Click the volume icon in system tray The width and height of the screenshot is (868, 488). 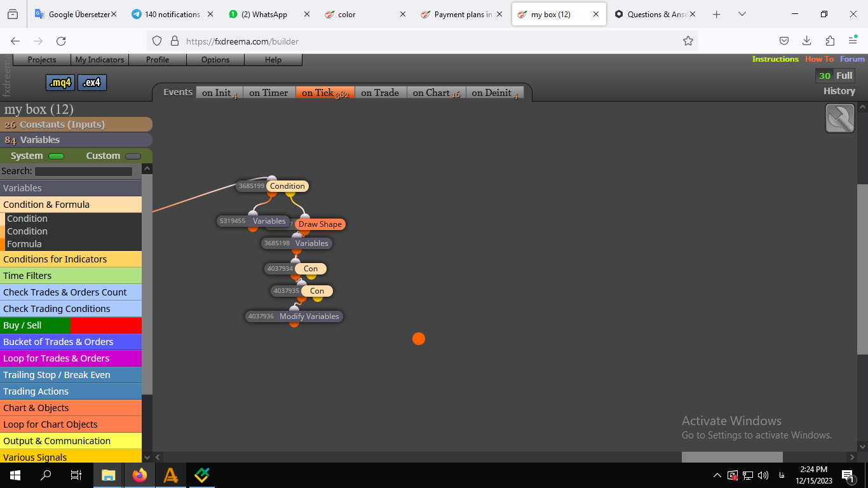pyautogui.click(x=763, y=475)
